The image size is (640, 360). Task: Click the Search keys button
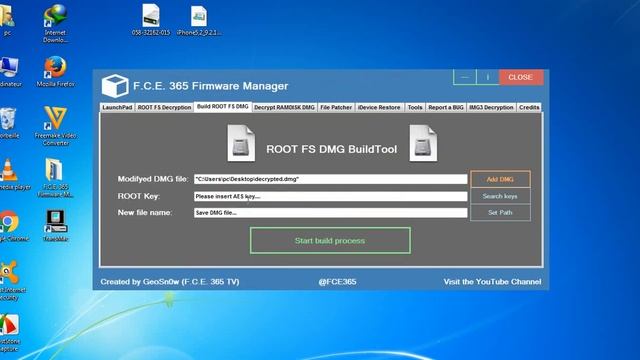tap(500, 196)
